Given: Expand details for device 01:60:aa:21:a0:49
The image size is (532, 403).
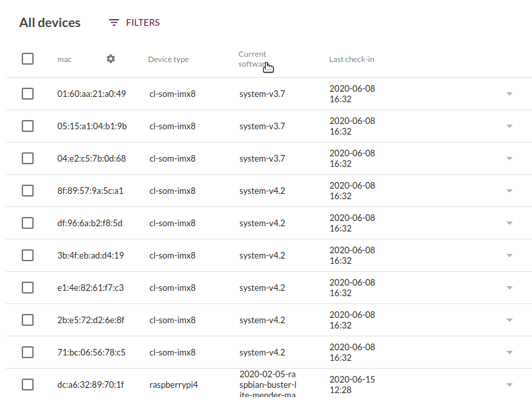Looking at the screenshot, I should tap(509, 93).
